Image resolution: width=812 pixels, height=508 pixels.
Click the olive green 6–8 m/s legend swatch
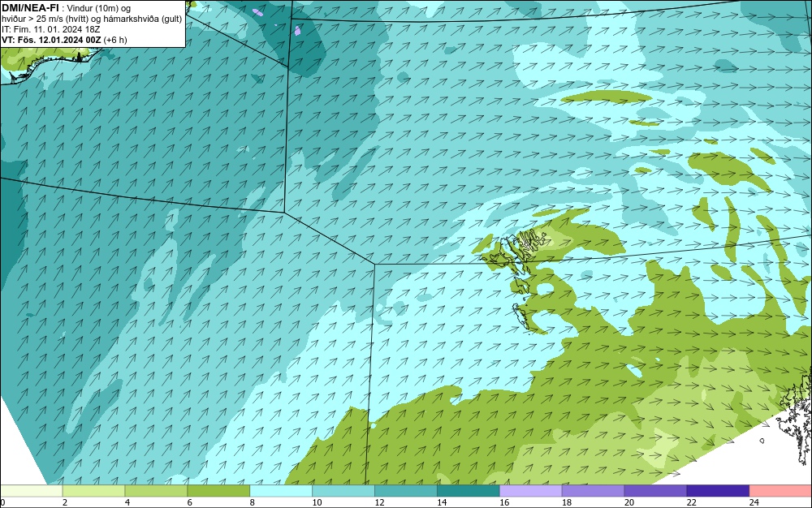(x=218, y=491)
